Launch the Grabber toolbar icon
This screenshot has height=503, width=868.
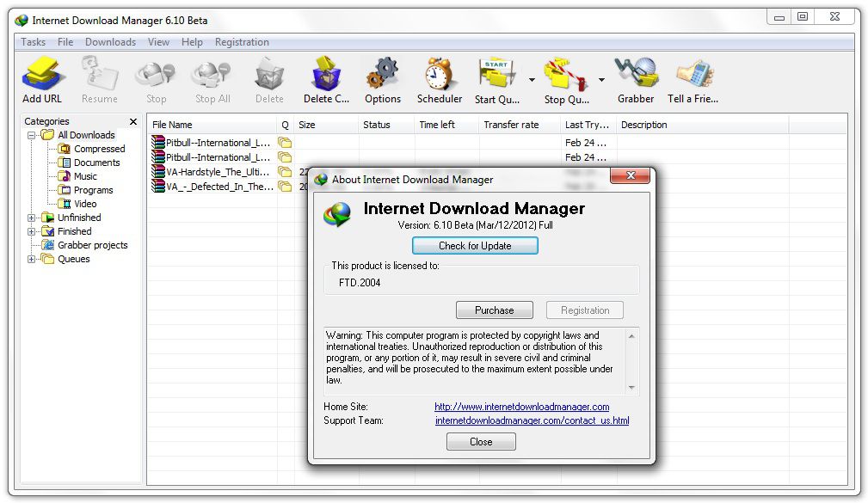point(636,73)
